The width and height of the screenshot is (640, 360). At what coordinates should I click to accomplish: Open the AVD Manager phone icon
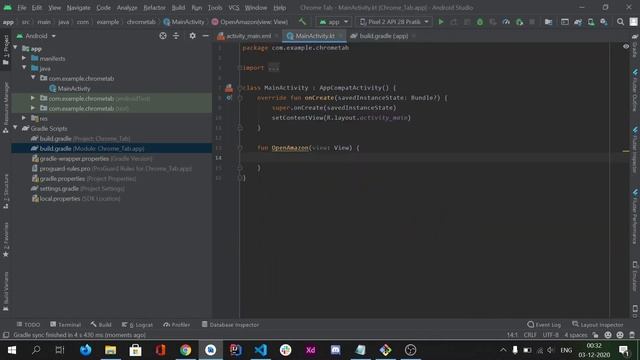[x=591, y=22]
